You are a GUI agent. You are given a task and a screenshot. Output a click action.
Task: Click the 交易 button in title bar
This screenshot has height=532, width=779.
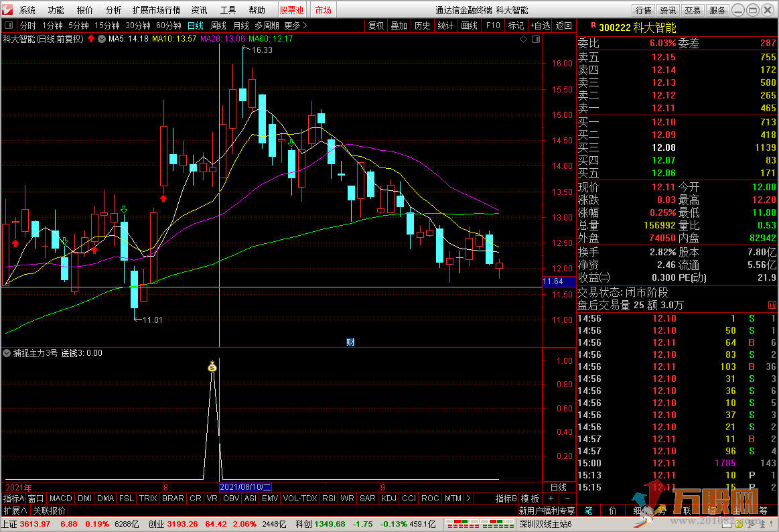693,10
